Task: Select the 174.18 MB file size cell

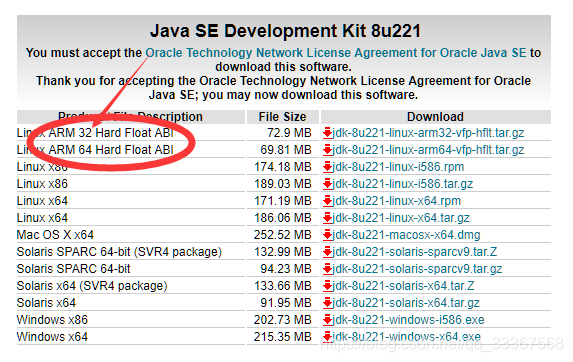Action: (283, 167)
